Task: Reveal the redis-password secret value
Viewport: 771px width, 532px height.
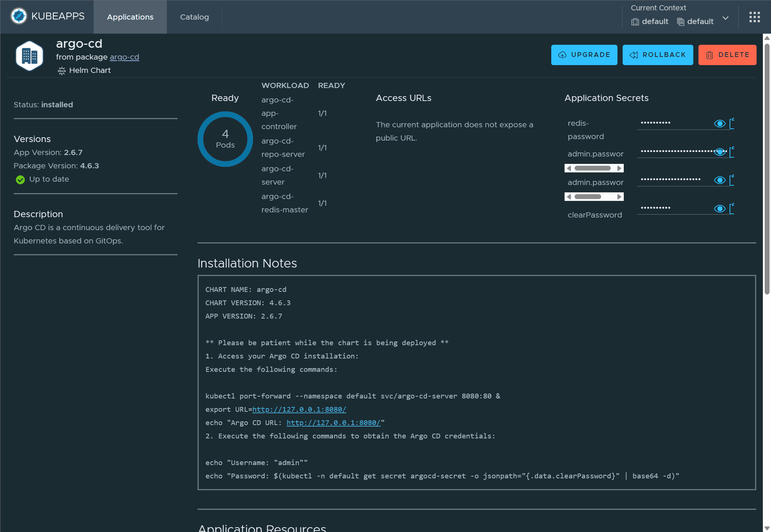Action: (720, 124)
